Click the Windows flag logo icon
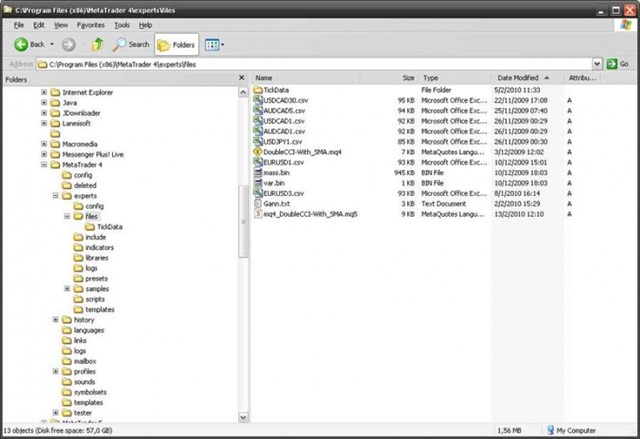This screenshot has width=640, height=439. tap(625, 25)
